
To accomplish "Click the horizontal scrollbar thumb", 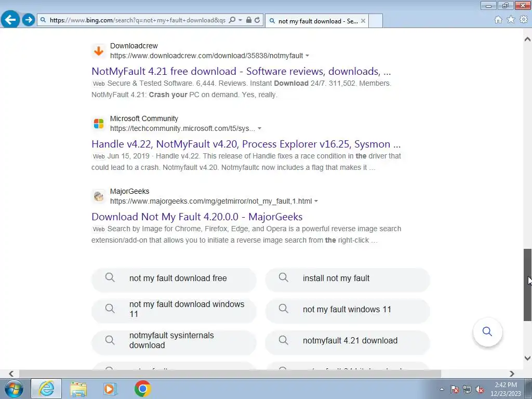I will [230, 374].
